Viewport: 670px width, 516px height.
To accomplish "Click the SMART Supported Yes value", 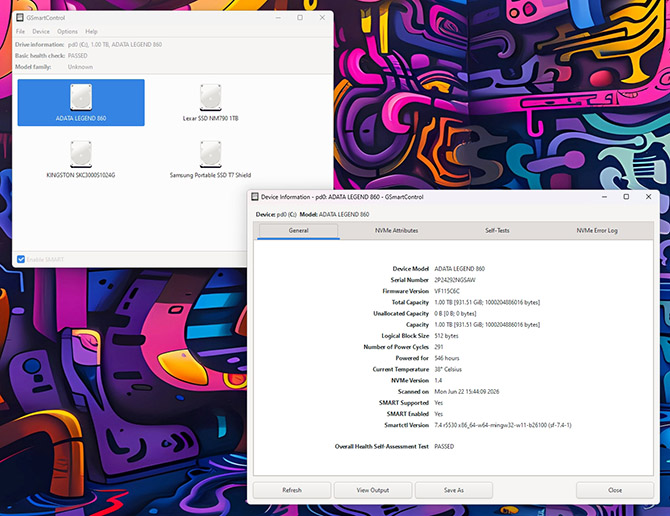I will click(x=438, y=403).
